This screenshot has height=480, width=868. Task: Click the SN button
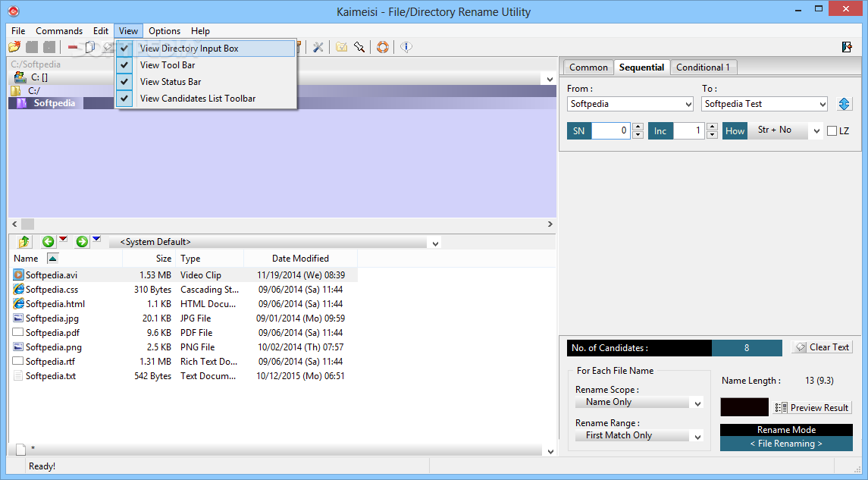click(579, 130)
